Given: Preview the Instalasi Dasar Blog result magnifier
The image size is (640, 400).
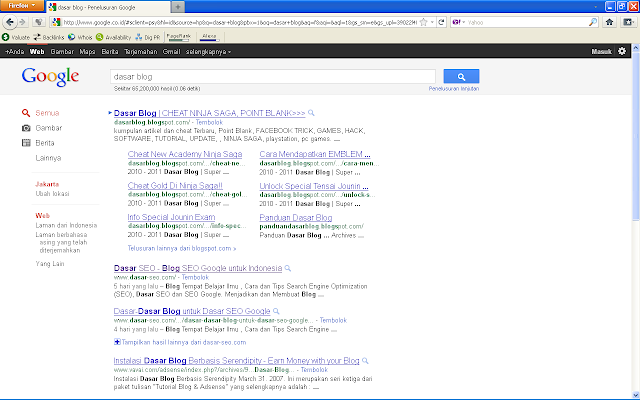Looking at the screenshot, I should [x=365, y=361].
